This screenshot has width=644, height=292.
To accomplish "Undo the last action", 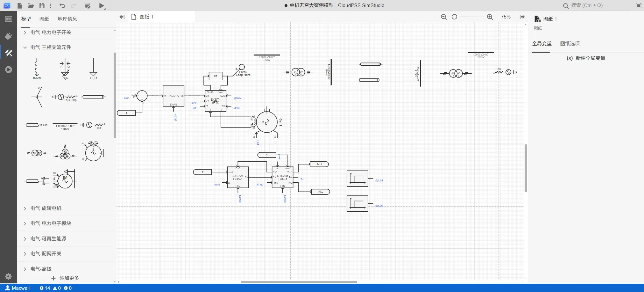I will pyautogui.click(x=62, y=5).
